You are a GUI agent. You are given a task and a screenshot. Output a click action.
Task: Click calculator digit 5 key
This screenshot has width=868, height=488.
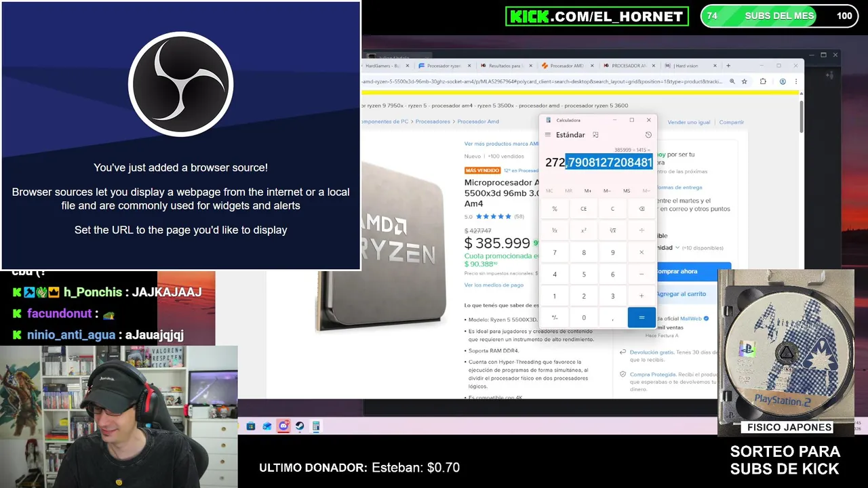point(584,274)
